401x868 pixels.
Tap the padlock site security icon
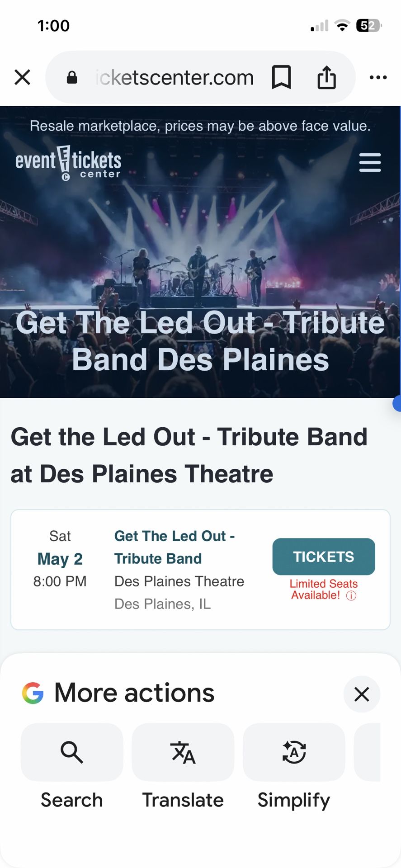point(72,78)
